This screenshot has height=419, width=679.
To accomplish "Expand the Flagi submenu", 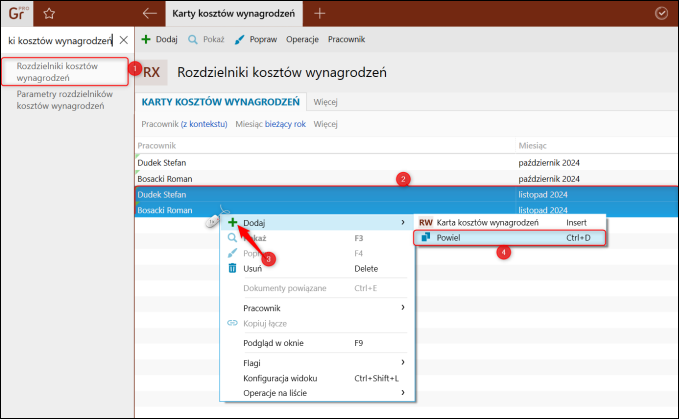I will click(317, 362).
